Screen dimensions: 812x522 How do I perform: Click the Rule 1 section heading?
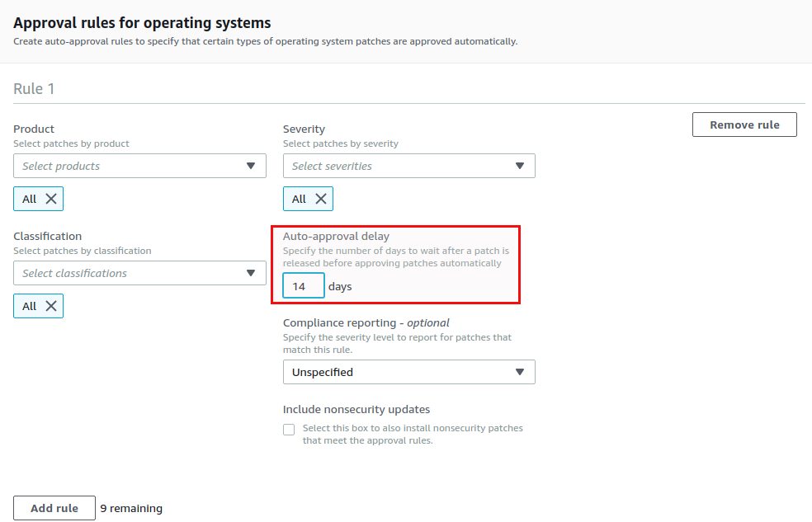click(x=34, y=89)
